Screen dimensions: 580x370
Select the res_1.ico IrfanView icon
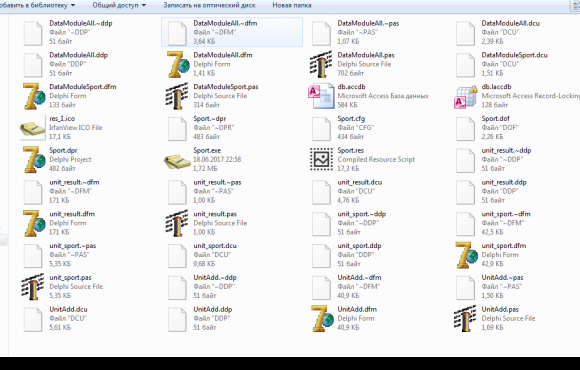coord(33,129)
